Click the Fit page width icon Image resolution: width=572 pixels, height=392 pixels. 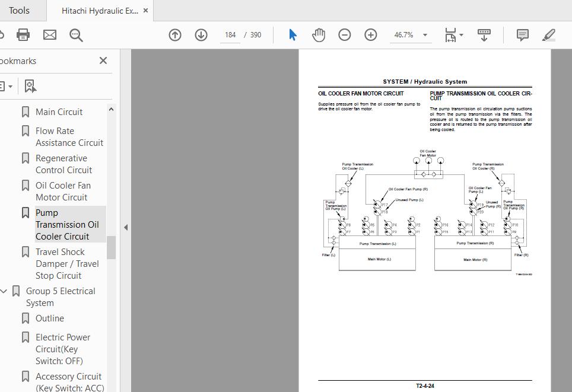(450, 35)
